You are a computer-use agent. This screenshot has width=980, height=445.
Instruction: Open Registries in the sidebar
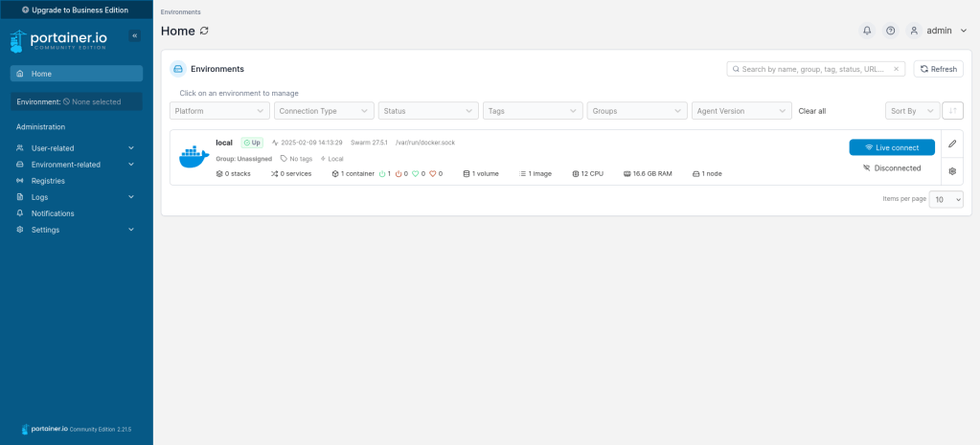click(x=48, y=181)
